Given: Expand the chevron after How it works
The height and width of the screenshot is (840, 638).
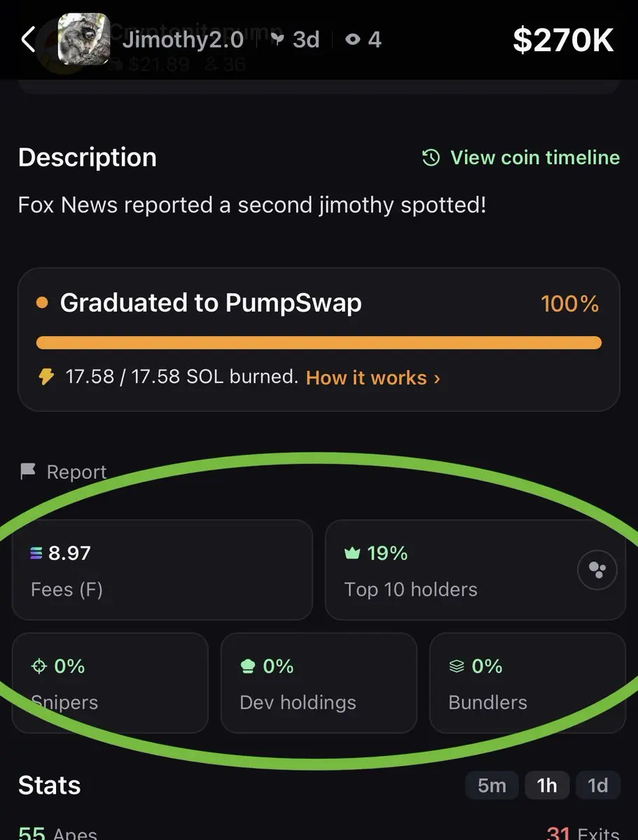Looking at the screenshot, I should [x=437, y=379].
